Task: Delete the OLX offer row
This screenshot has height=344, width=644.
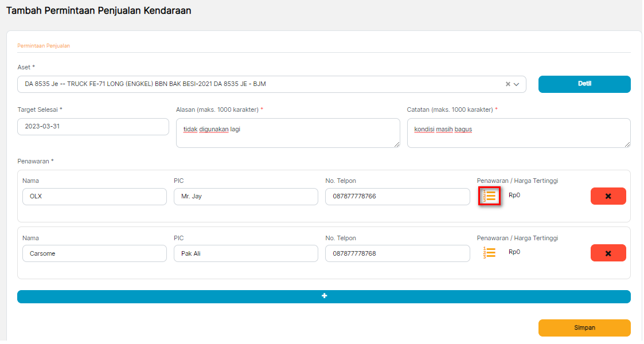Action: (608, 196)
